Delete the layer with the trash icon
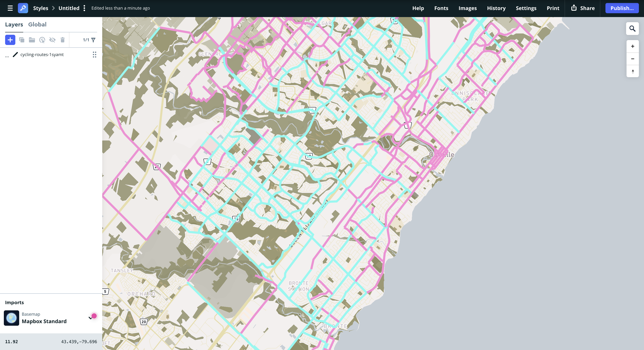Image resolution: width=644 pixels, height=350 pixels. click(x=62, y=39)
